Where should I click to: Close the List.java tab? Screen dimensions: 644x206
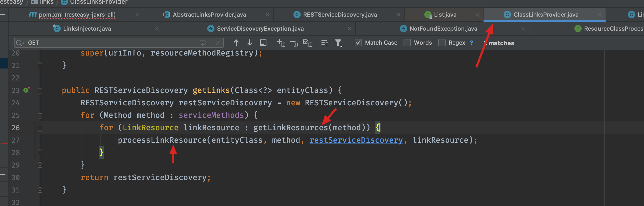[x=478, y=15]
